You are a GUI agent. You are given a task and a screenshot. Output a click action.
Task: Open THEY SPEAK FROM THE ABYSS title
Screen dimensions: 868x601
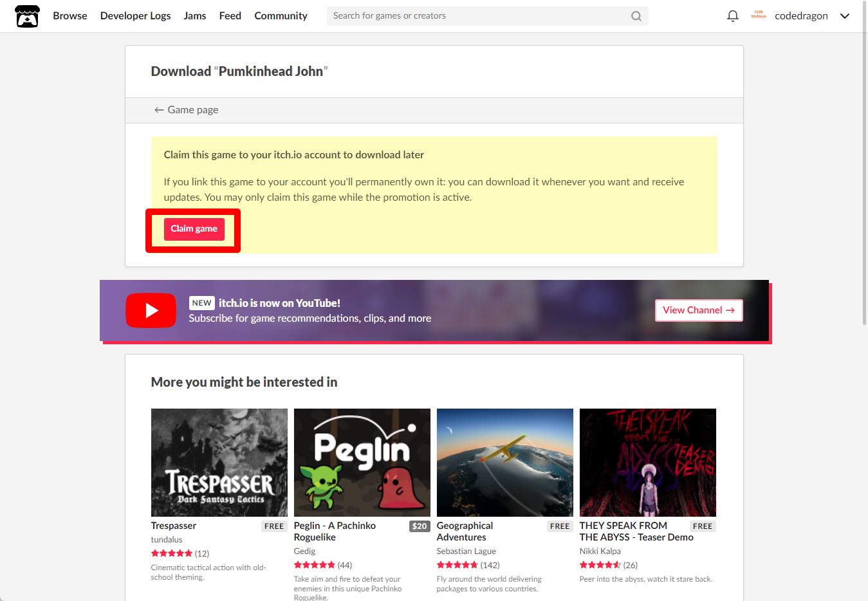636,532
